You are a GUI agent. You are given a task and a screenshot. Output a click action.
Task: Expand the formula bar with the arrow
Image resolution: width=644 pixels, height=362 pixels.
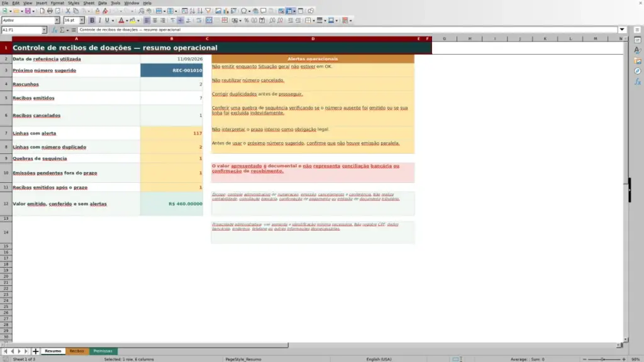coord(622,30)
